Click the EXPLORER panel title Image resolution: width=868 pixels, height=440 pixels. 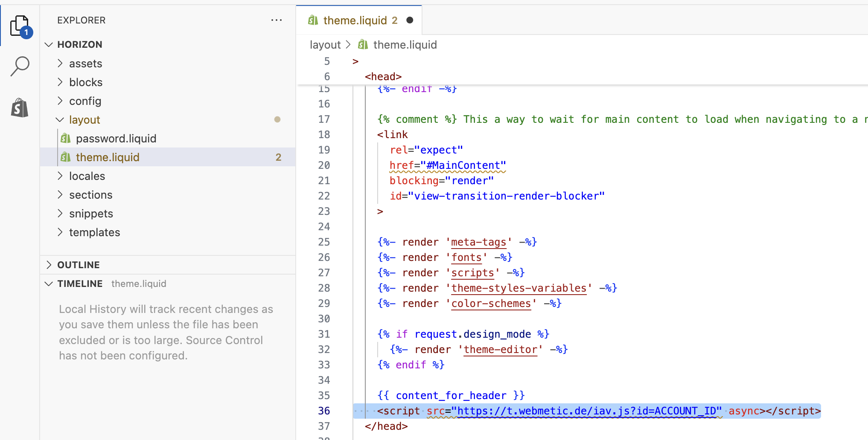point(82,20)
